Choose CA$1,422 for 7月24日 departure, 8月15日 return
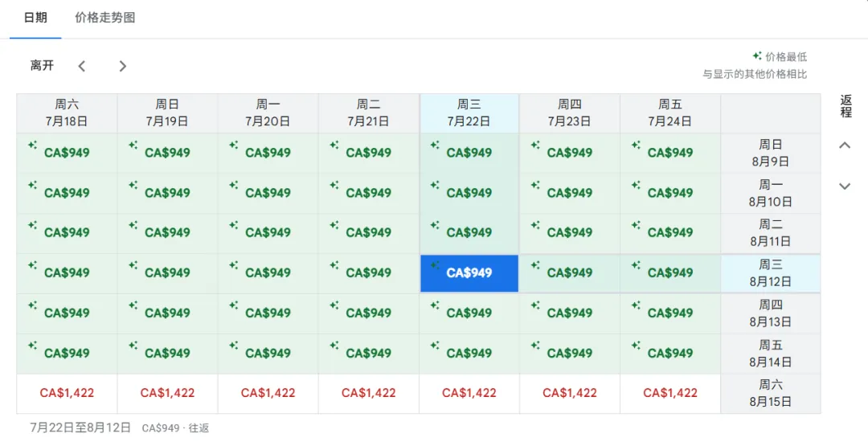Image resolution: width=868 pixels, height=442 pixels. click(670, 393)
